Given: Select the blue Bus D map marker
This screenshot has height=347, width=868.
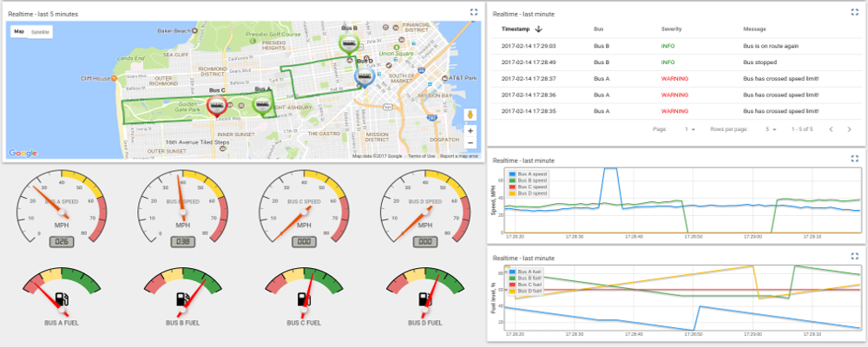Looking at the screenshot, I should click(x=364, y=76).
